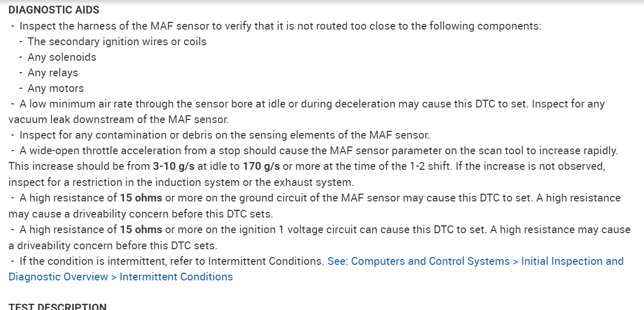Click the TEST DESCRIPTION heading
The image size is (644, 310).
coord(57,306)
